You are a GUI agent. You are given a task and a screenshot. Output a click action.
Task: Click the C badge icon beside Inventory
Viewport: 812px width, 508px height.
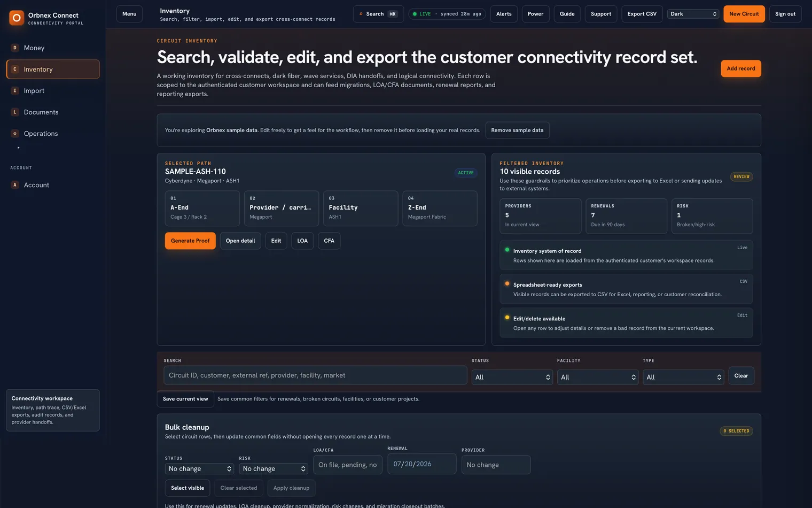pos(15,69)
